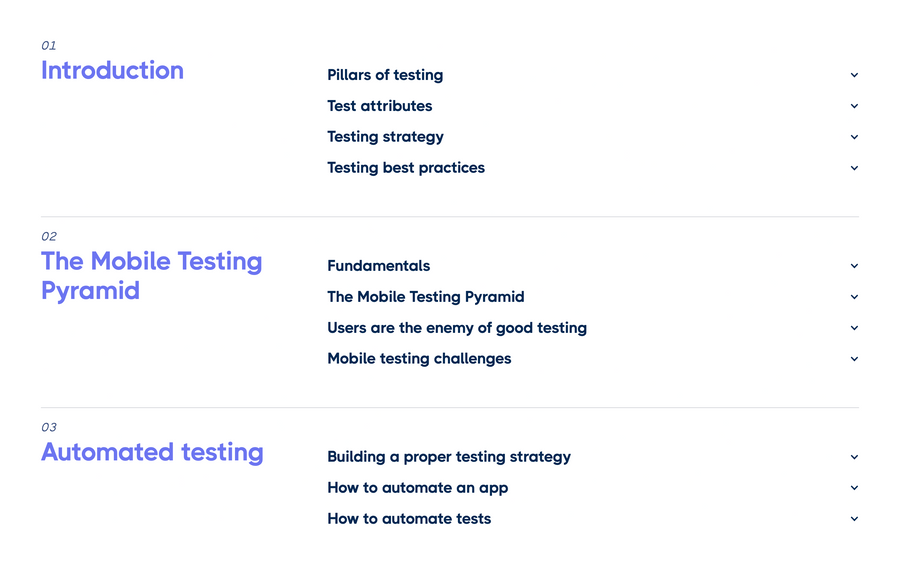This screenshot has width=900, height=565.
Task: Click The Mobile Testing Pyramid section heading
Action: 151,276
